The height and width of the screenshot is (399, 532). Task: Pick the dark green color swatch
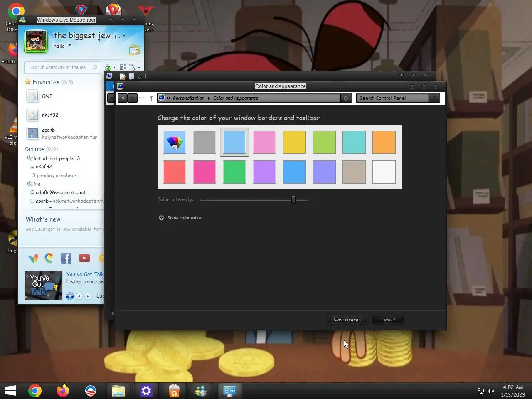click(x=234, y=172)
